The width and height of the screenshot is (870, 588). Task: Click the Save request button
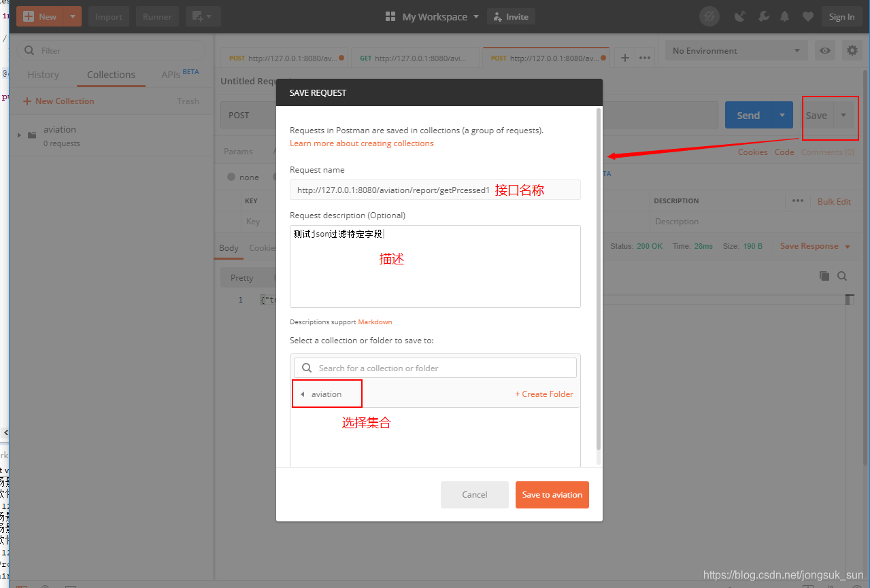816,115
